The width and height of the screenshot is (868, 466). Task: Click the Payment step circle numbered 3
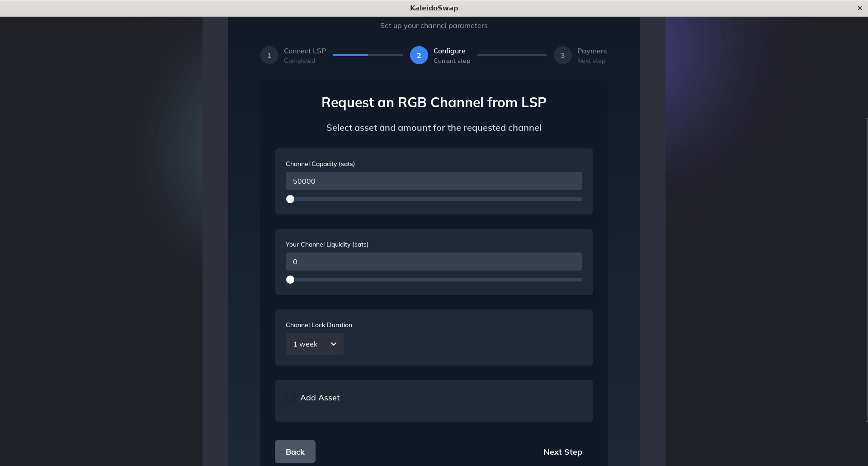tap(562, 55)
